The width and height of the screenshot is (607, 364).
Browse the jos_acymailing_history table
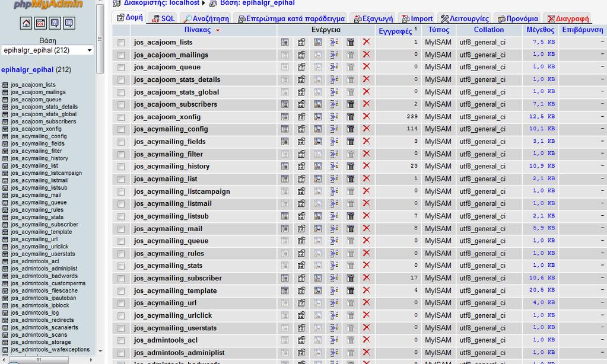point(285,167)
